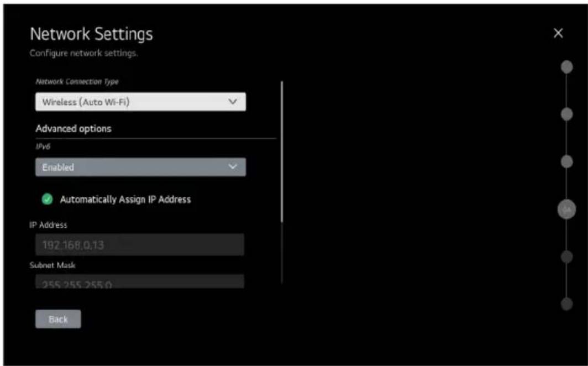Select the highlighted fourth step indicator
588x366 pixels.
[566, 209]
